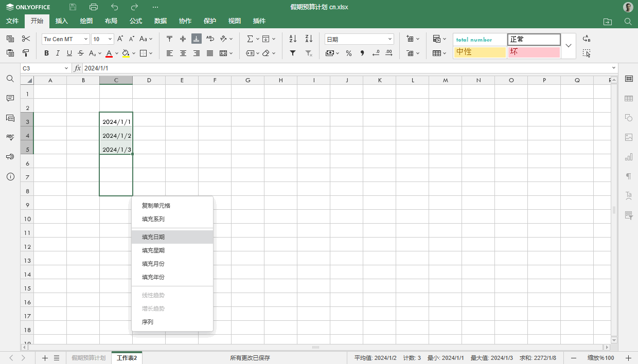Click the Percent style icon
The height and width of the screenshot is (364, 638).
pos(348,53)
